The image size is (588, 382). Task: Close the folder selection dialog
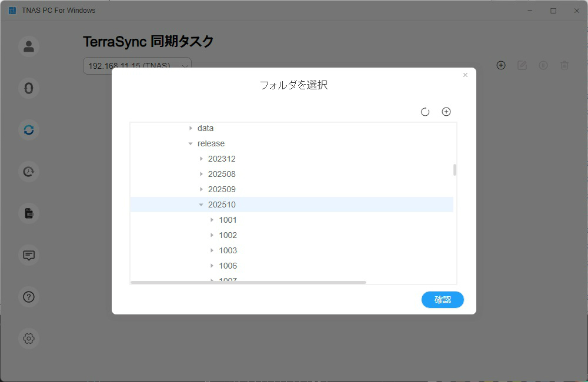click(x=465, y=75)
